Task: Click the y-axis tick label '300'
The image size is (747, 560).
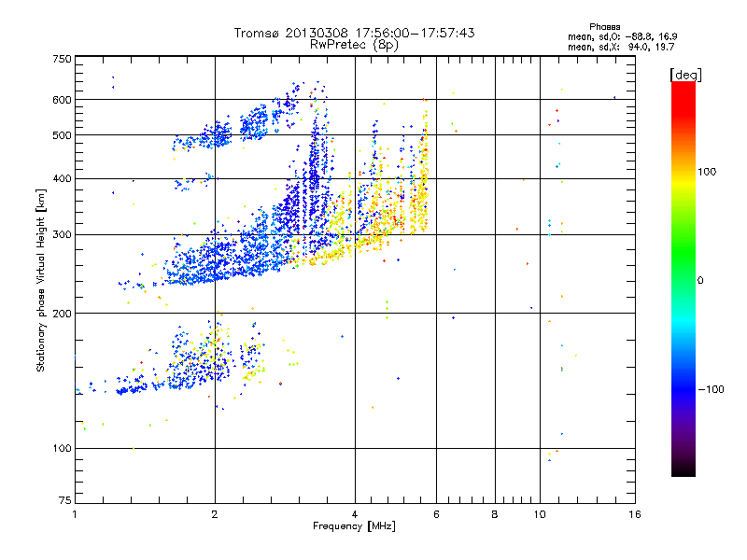Action: 62,235
